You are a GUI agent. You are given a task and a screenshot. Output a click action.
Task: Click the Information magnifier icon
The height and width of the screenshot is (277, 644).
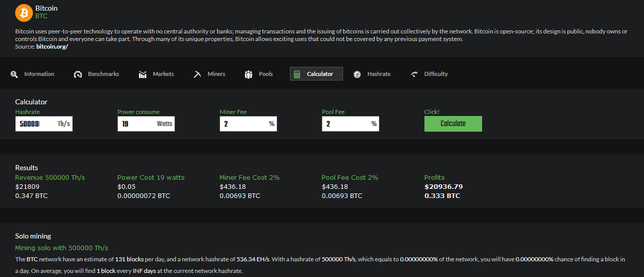[x=14, y=74]
